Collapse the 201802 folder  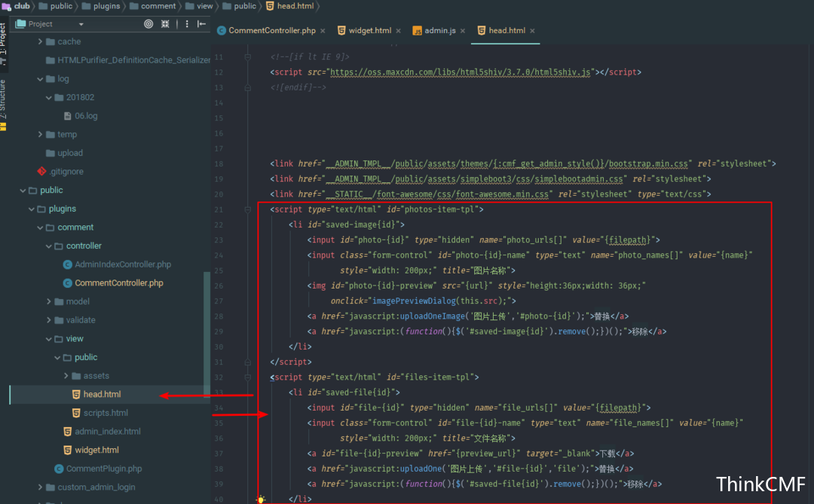49,98
